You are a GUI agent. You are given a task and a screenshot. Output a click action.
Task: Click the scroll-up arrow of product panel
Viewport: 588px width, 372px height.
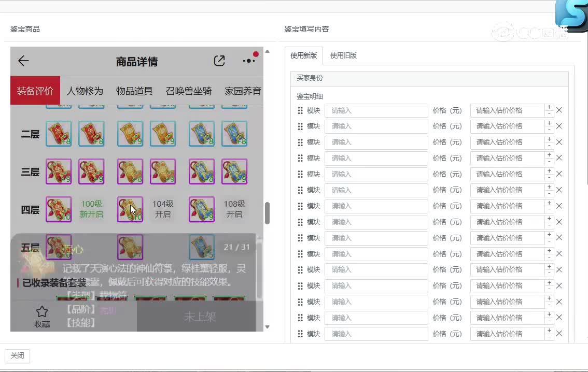tap(268, 51)
